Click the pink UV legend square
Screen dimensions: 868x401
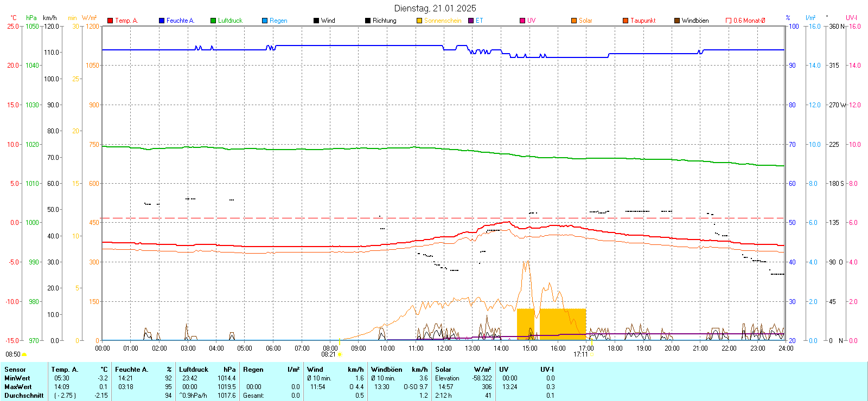tap(522, 21)
